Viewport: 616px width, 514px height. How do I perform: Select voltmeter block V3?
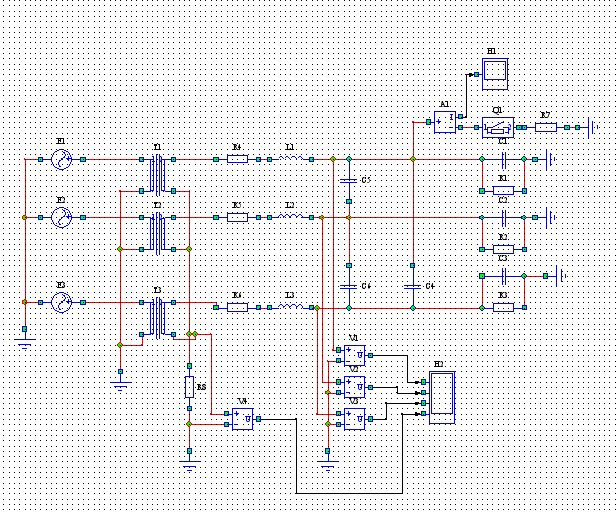pos(354,419)
